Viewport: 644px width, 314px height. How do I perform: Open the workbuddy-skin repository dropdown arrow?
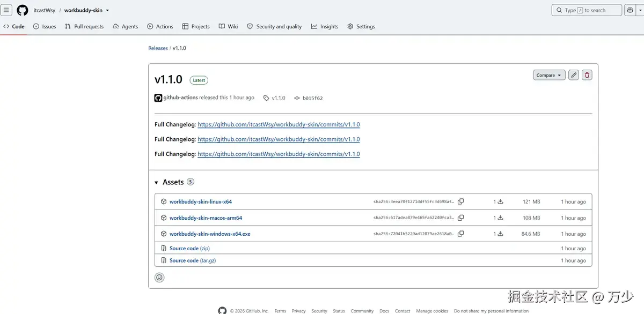tap(107, 10)
